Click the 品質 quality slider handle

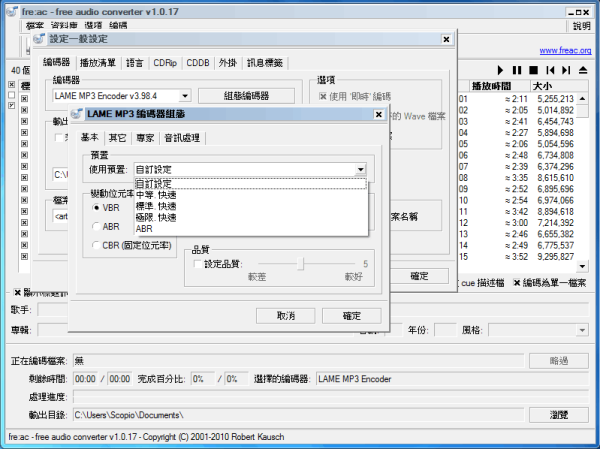pos(301,264)
